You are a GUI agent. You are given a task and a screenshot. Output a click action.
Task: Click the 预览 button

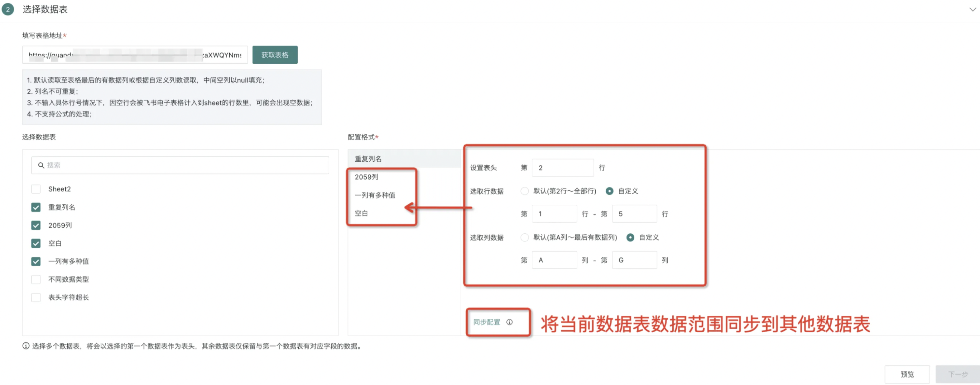coord(907,374)
